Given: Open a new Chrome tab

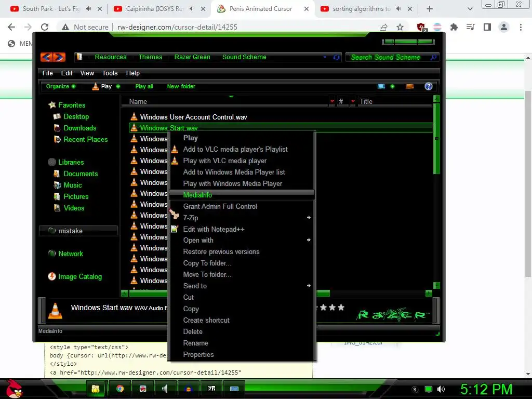Looking at the screenshot, I should coord(430,9).
